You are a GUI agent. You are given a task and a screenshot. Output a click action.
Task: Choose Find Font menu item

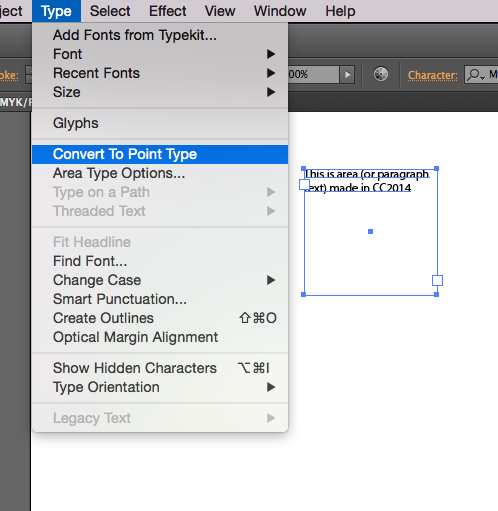[x=160, y=261]
